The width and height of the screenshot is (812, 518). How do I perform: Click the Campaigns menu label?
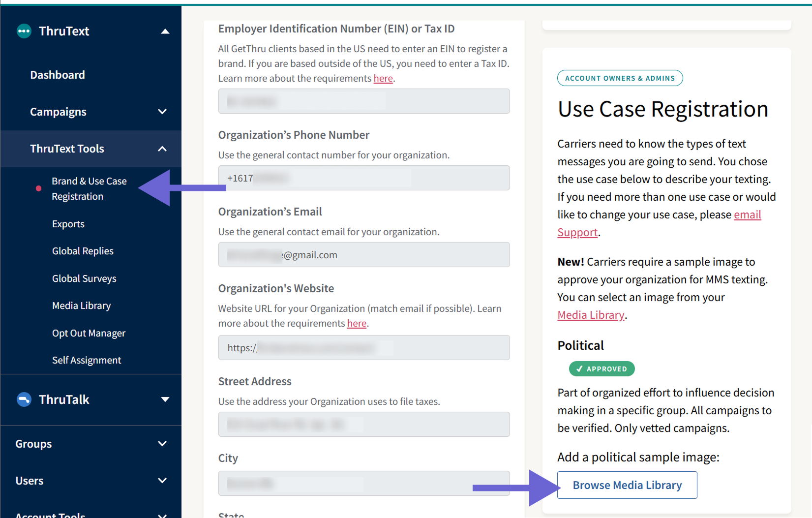(58, 112)
